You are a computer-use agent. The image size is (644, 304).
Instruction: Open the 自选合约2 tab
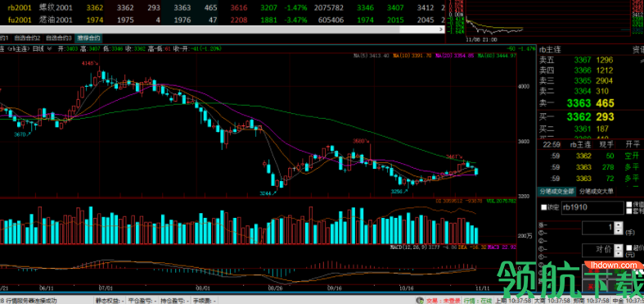27,38
